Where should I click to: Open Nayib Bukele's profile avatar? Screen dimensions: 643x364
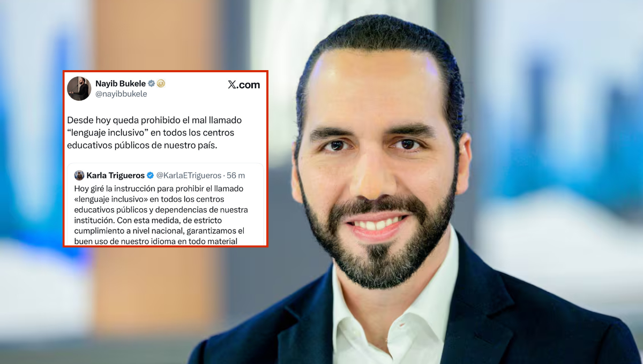[x=79, y=88]
